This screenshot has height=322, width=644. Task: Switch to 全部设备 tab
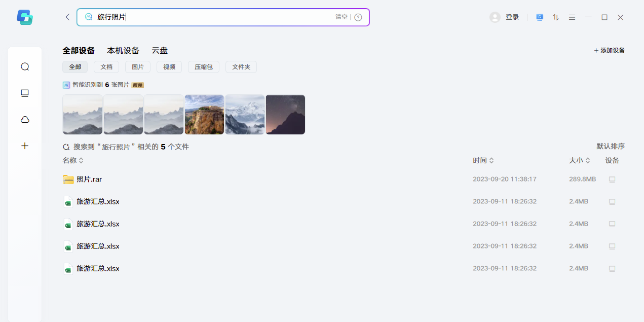pyautogui.click(x=79, y=51)
